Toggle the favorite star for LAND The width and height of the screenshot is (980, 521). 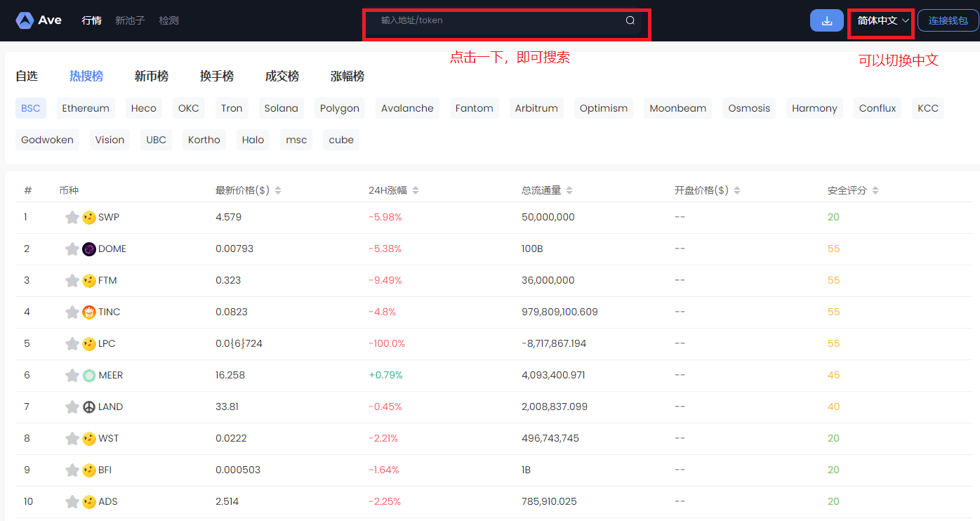pos(72,407)
